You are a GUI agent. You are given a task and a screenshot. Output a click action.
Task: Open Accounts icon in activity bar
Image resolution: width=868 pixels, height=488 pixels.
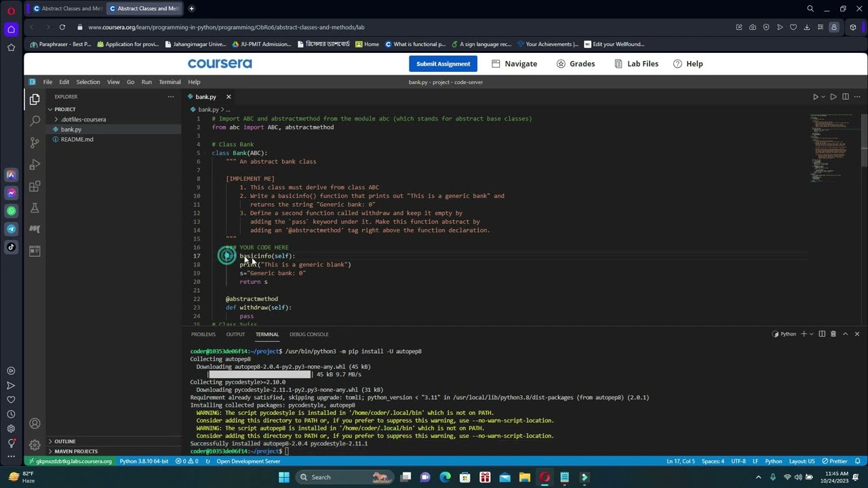tap(35, 424)
